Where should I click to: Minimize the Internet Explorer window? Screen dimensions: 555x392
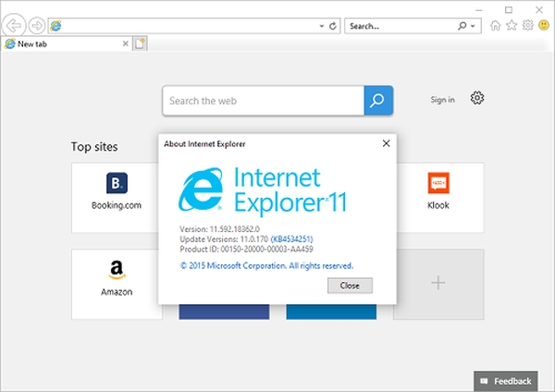479,10
